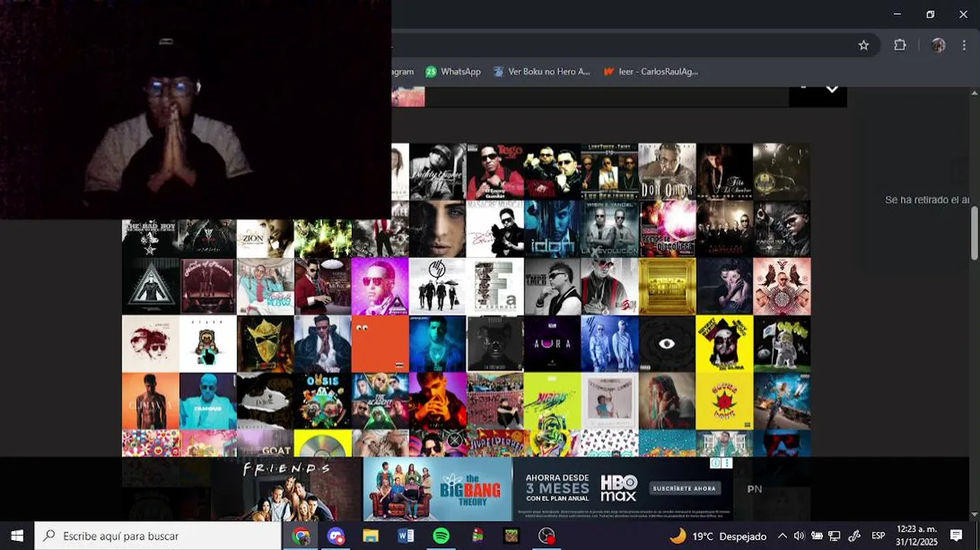Select the yellow cover with red star
Viewport: 980px width, 550px height.
point(724,401)
